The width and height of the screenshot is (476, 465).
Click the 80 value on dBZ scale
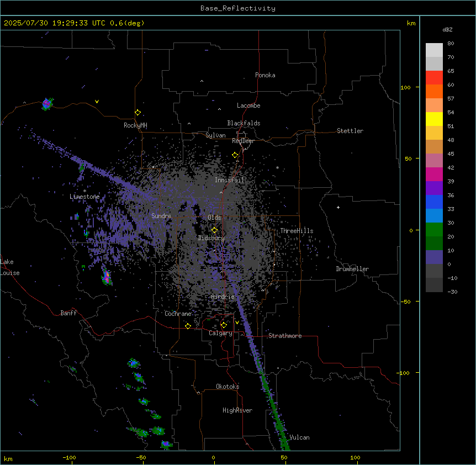coord(451,44)
